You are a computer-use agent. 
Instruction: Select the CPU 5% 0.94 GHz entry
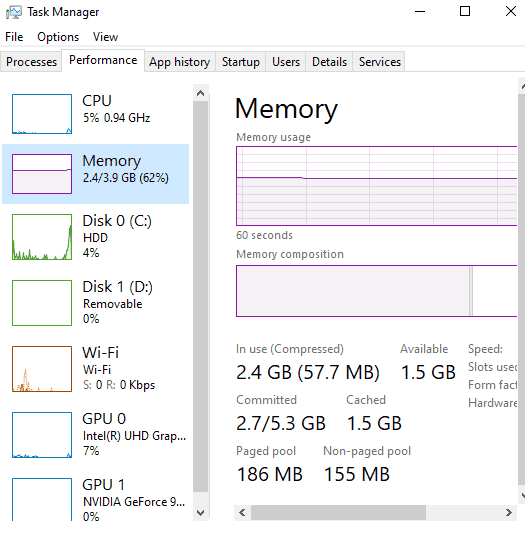point(96,114)
